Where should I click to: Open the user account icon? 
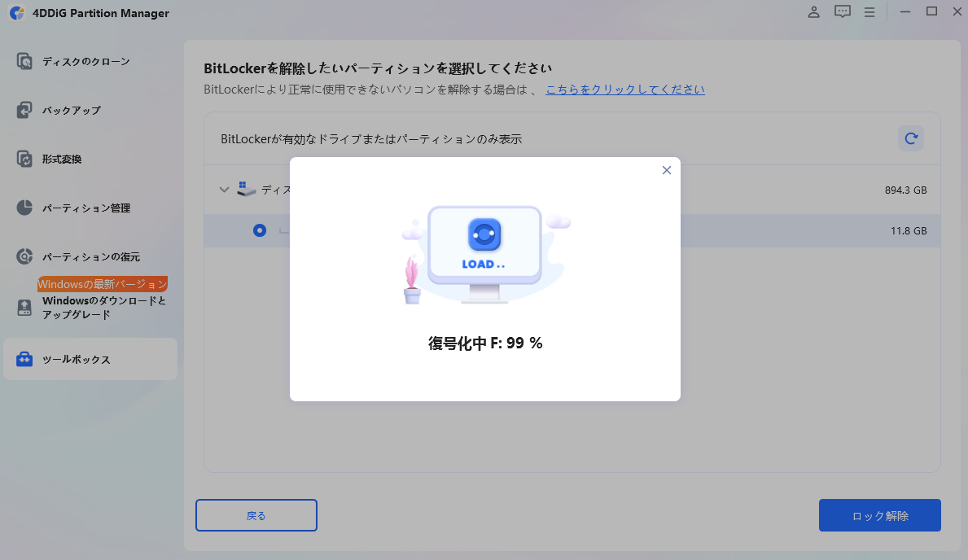tap(813, 12)
